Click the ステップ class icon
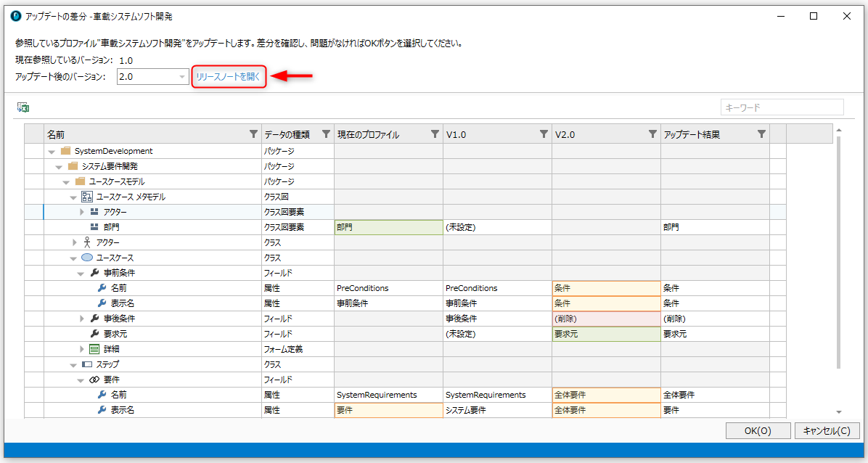The height and width of the screenshot is (463, 868). coord(87,364)
